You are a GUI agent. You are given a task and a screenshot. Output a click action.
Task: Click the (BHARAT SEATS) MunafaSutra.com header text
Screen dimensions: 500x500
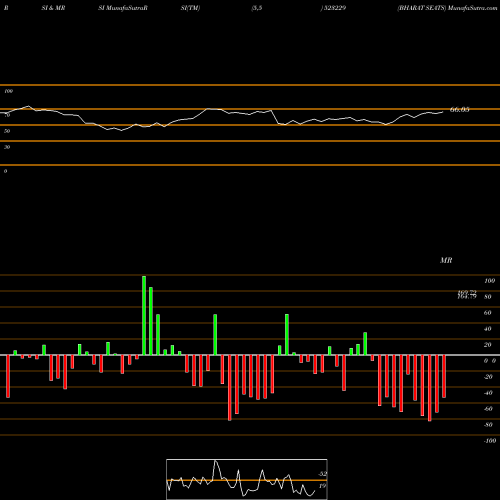point(447,8)
